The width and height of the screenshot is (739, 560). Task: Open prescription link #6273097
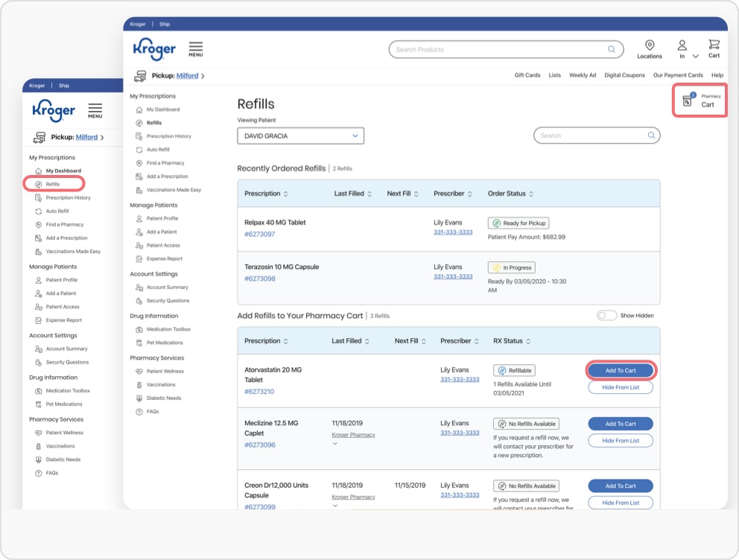260,234
